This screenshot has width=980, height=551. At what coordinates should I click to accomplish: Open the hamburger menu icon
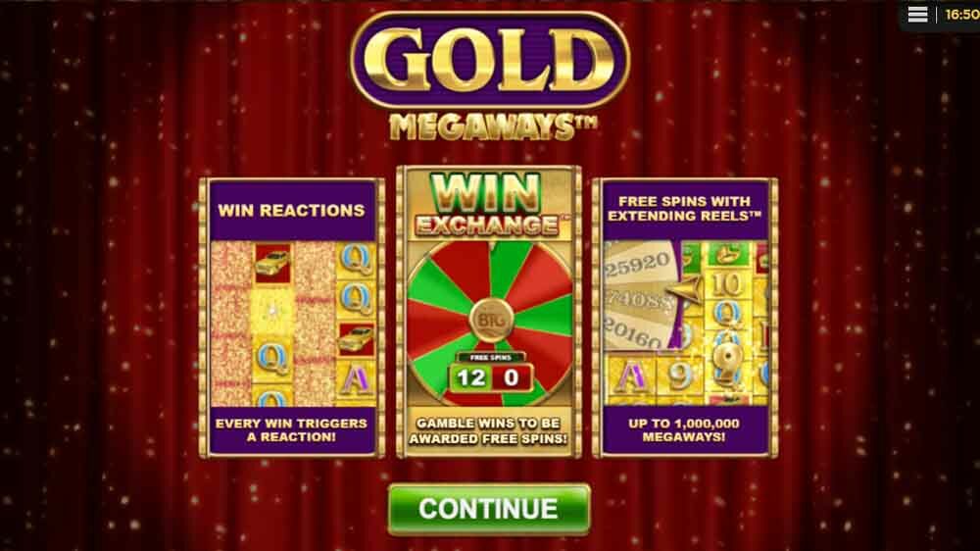(917, 15)
